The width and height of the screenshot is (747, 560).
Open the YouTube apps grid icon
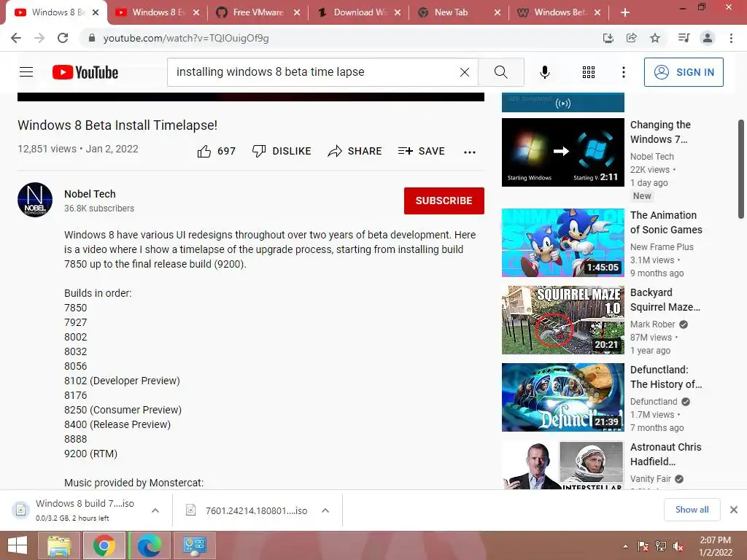tap(589, 72)
